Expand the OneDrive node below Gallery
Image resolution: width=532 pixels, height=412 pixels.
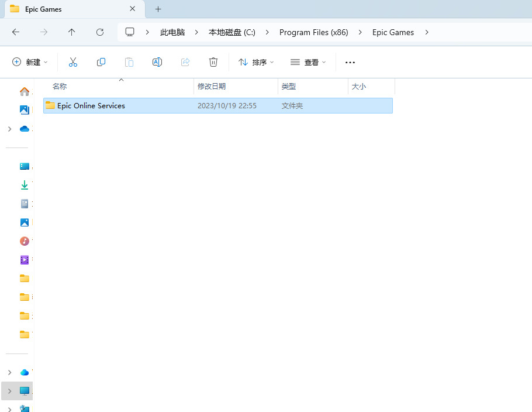click(9, 129)
